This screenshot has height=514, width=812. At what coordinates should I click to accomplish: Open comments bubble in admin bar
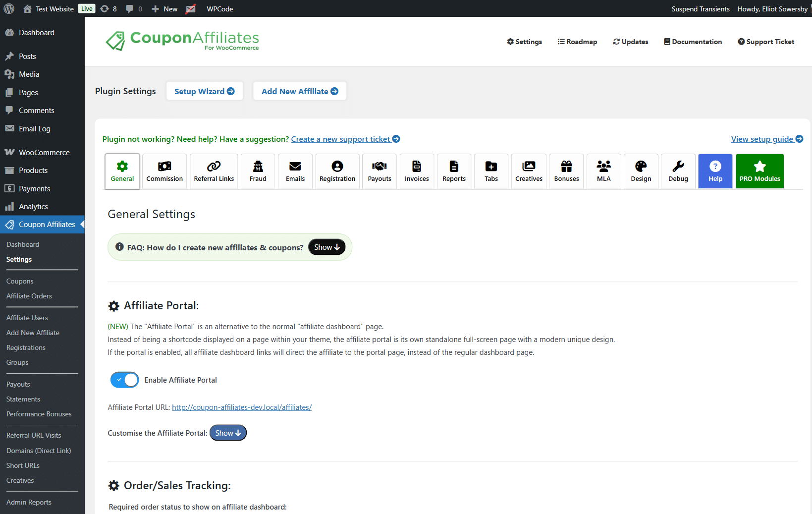pos(134,9)
